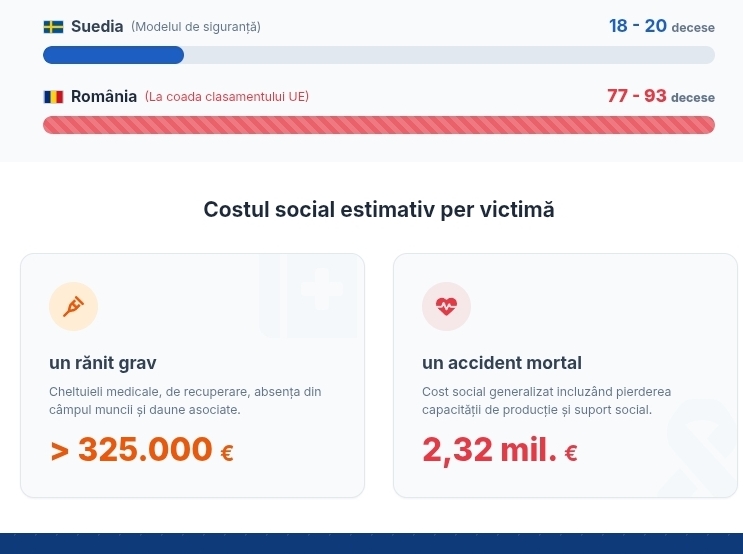Click the '> 325.000 €' amount
Image resolution: width=743 pixels, height=554 pixels.
tap(142, 449)
